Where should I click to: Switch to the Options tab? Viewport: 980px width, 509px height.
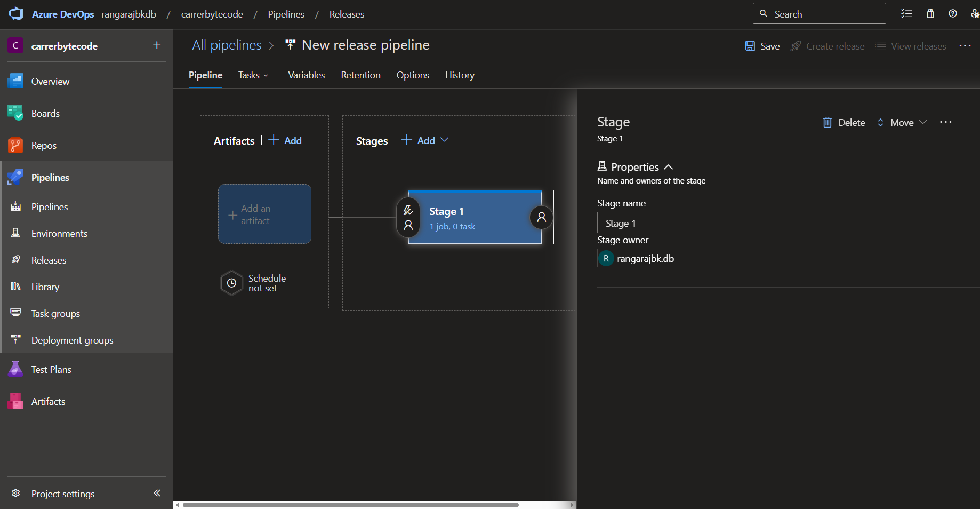click(x=413, y=75)
